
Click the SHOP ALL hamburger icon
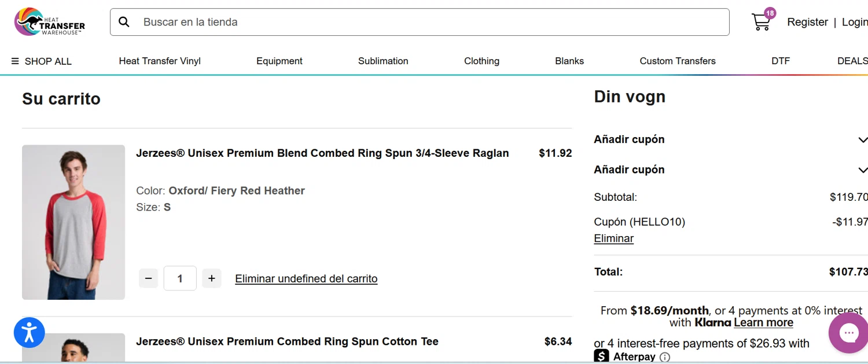coord(15,61)
